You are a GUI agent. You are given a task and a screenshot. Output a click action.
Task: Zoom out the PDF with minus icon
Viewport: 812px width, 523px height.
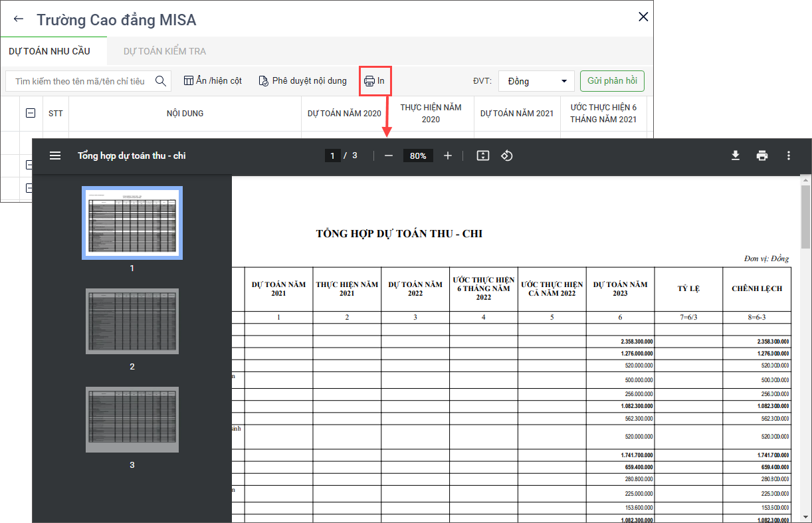click(389, 156)
